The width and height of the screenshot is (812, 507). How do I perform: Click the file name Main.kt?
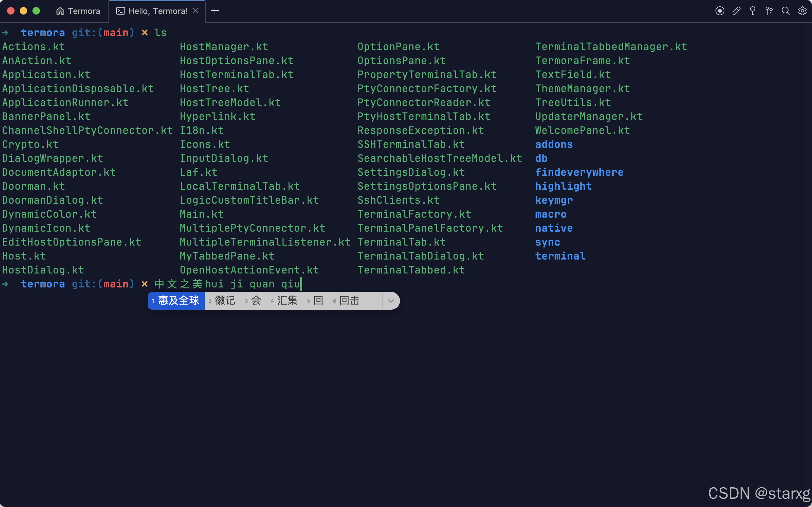point(202,214)
